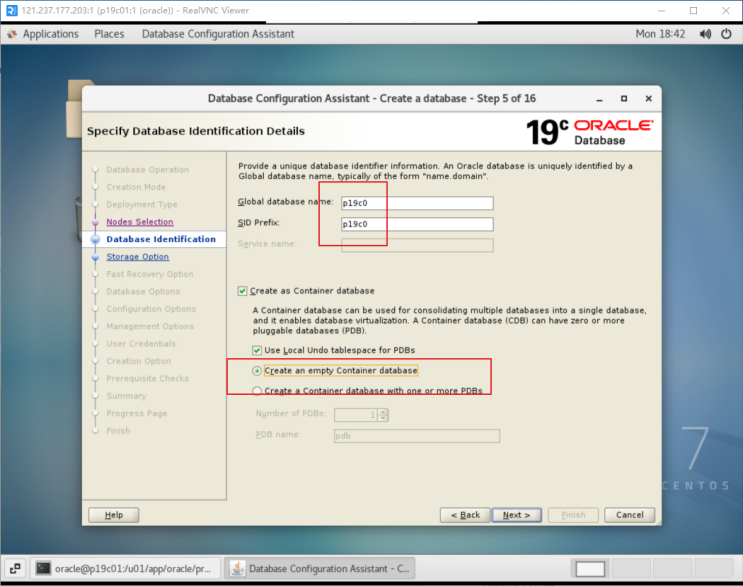Click the Progress Page step
Image resolution: width=743 pixels, height=586 pixels.
136,414
